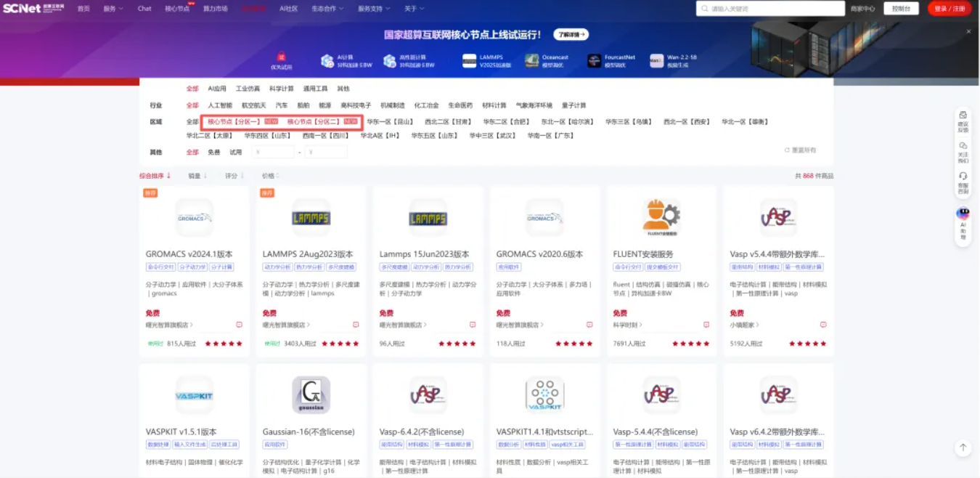Viewport: 980px width, 478px height.
Task: Click the 了解详情 banner button
Action: (x=571, y=35)
